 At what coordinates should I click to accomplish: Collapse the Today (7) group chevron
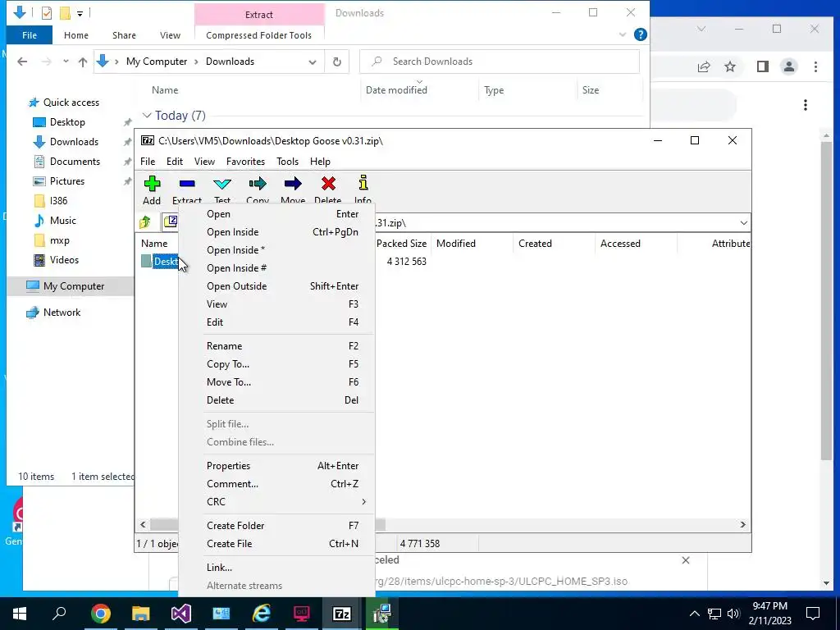(147, 116)
